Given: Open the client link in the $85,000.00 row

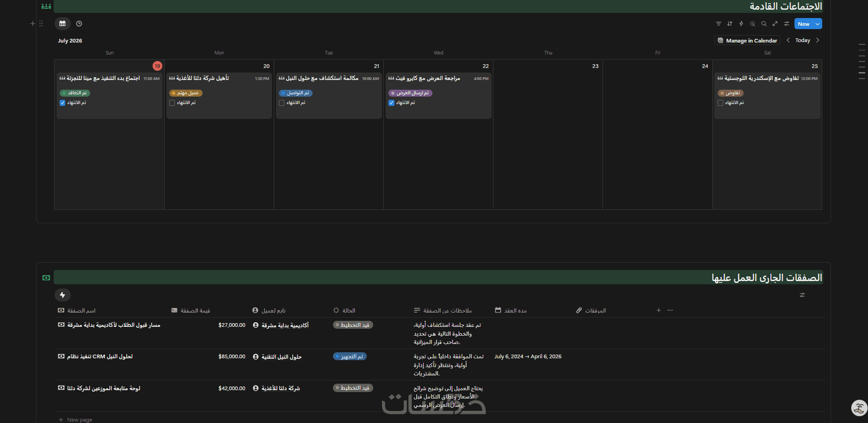Looking at the screenshot, I should pos(281,357).
